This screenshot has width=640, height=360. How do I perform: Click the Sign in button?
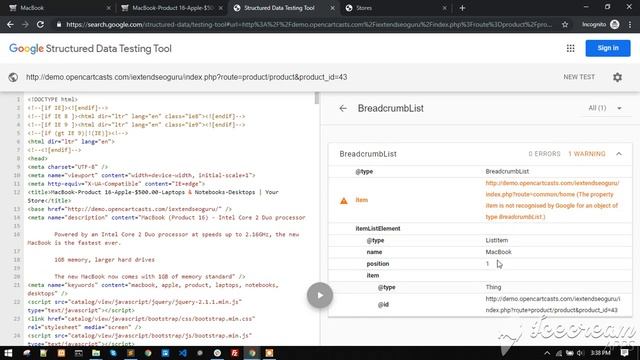pyautogui.click(x=608, y=48)
